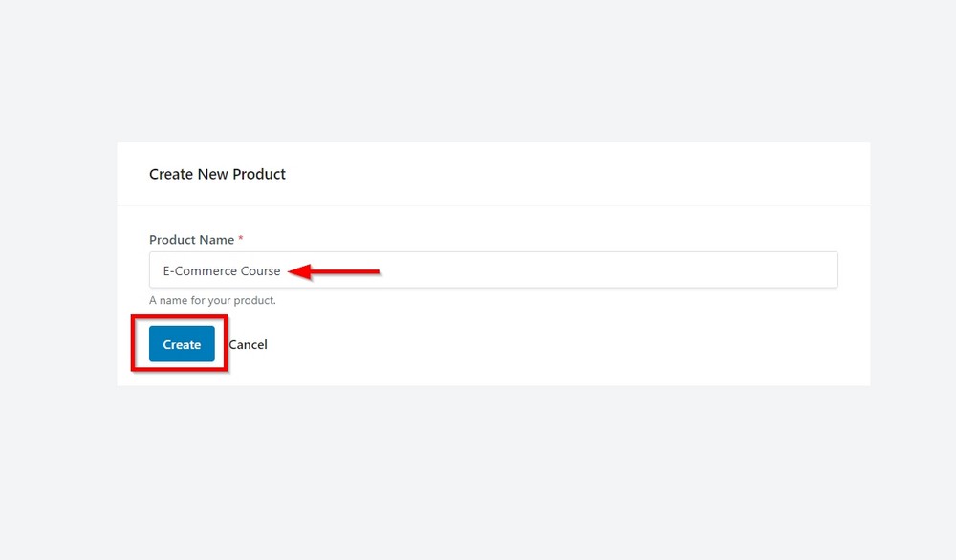The width and height of the screenshot is (956, 560).
Task: Click the word Create on the blue button
Action: pos(181,344)
